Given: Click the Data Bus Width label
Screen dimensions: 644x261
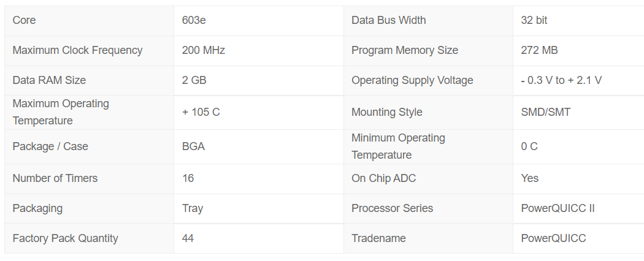Looking at the screenshot, I should click(388, 20).
